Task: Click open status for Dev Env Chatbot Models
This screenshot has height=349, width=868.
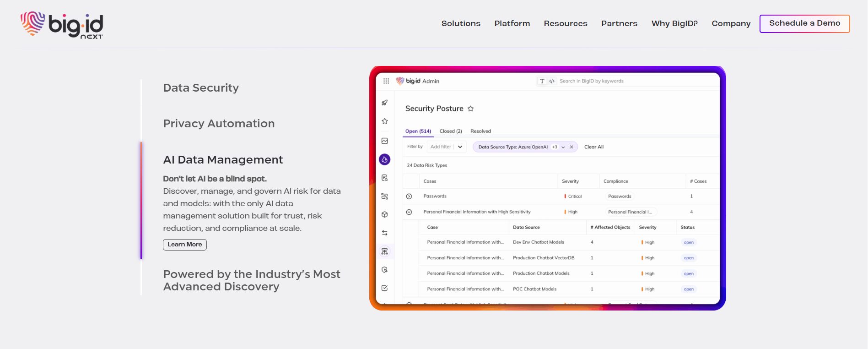Action: (x=689, y=242)
